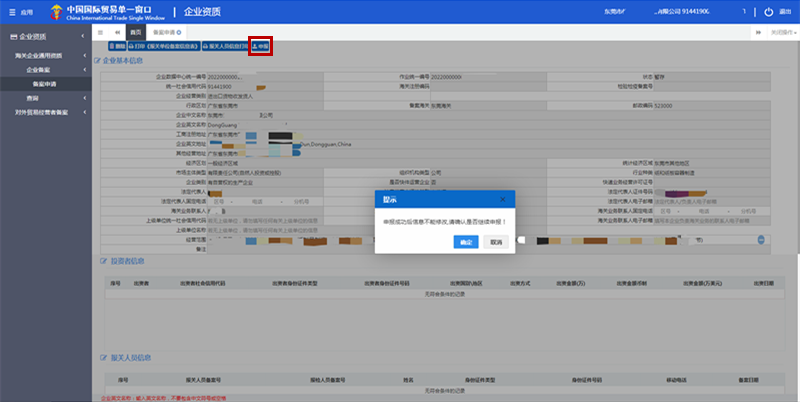800x402 pixels.
Task: Click 取消 in the 提示 dialog
Action: (x=496, y=242)
